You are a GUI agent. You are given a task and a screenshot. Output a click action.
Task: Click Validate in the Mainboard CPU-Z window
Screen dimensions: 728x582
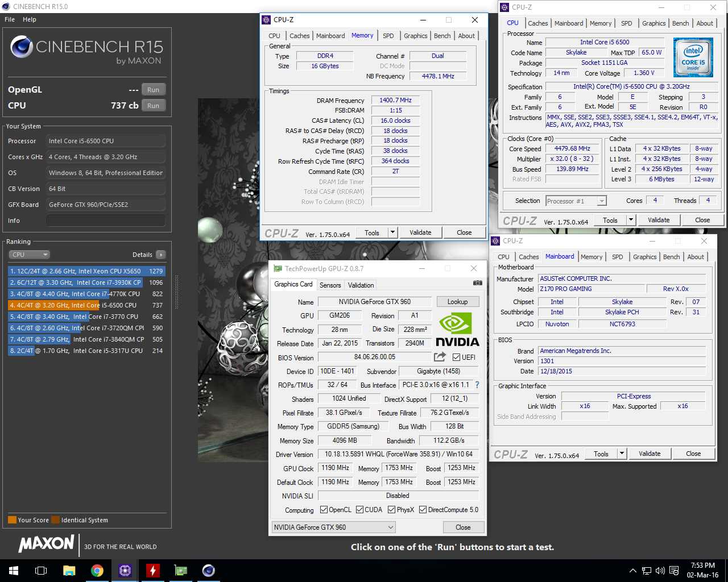pyautogui.click(x=650, y=454)
